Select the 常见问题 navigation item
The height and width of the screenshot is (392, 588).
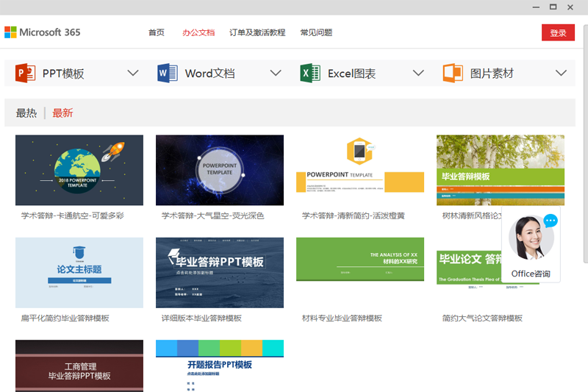click(x=316, y=32)
